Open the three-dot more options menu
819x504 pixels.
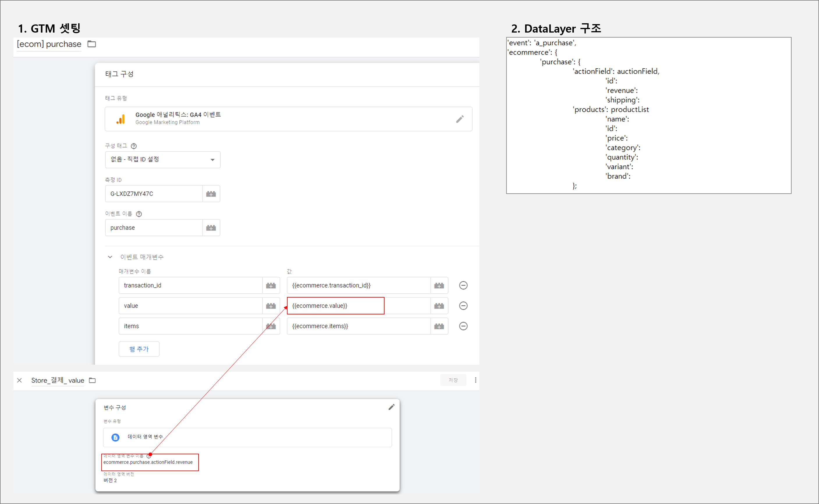coord(475,380)
